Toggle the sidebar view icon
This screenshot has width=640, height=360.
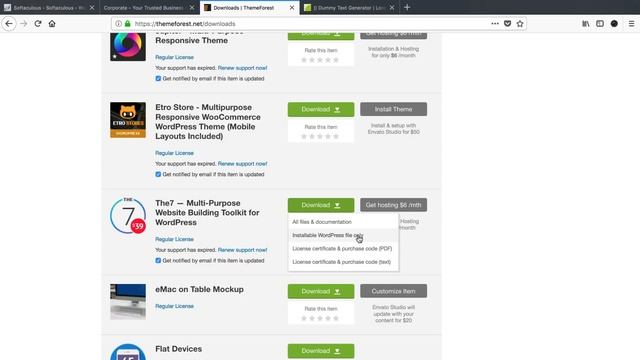pos(600,24)
